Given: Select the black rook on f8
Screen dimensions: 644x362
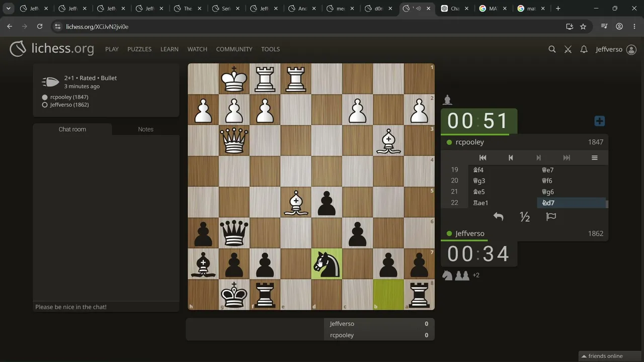Looking at the screenshot, I should 265,295.
